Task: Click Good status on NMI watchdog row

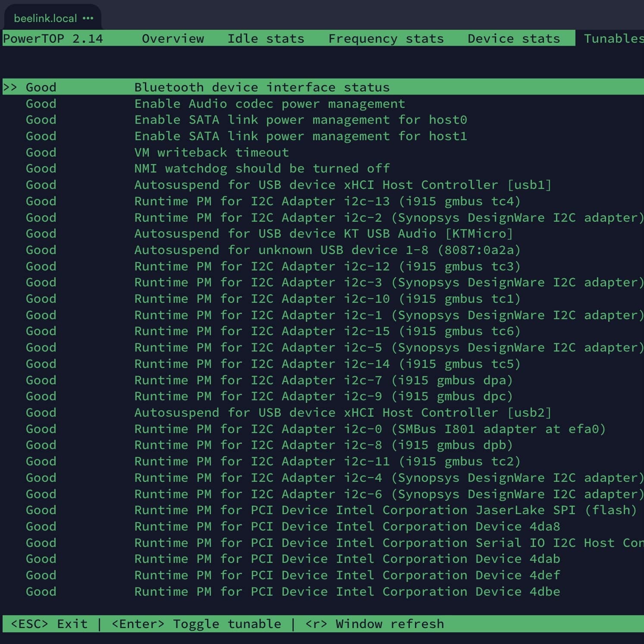Action: click(41, 168)
